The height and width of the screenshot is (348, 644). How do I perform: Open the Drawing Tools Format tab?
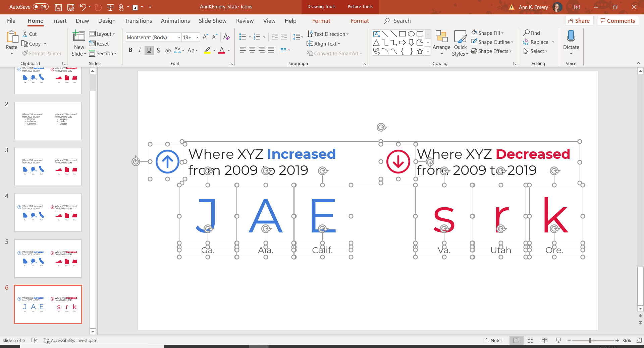[x=321, y=21]
